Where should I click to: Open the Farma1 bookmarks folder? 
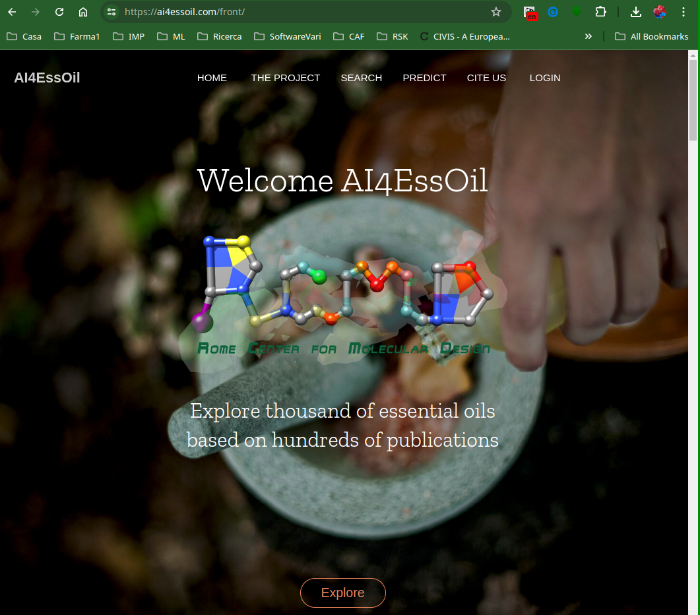[x=77, y=37]
